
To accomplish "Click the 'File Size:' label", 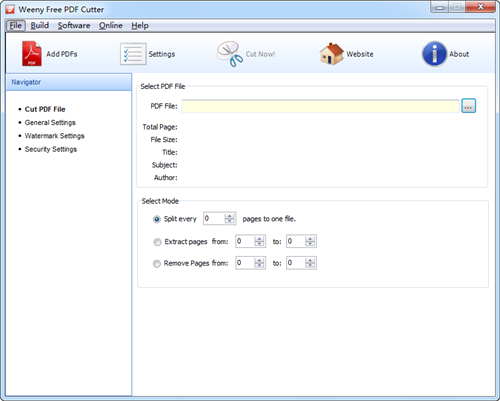I will tap(164, 140).
